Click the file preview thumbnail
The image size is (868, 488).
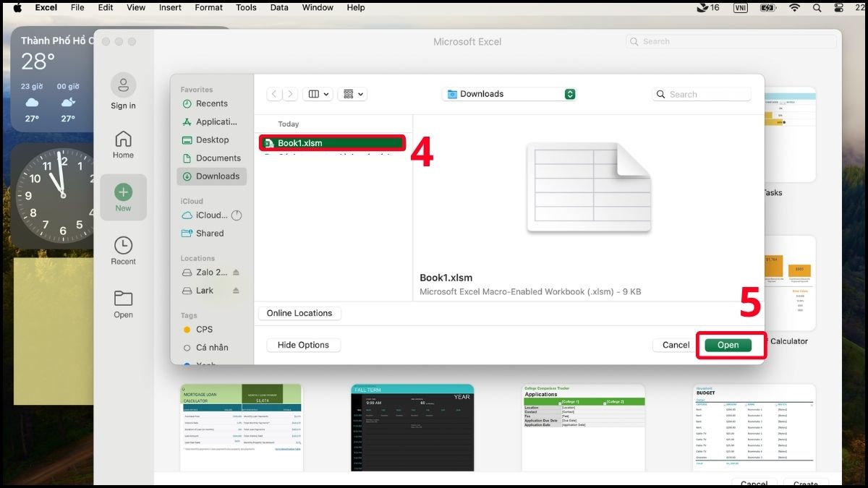pyautogui.click(x=589, y=188)
